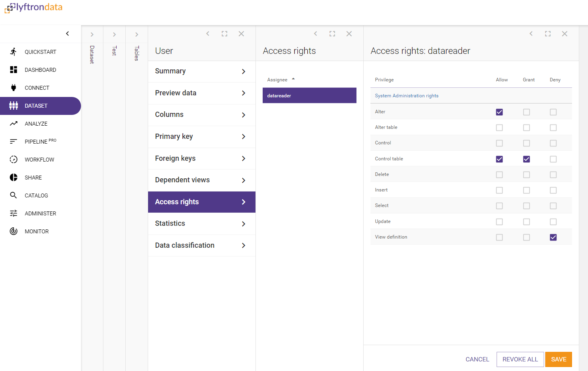Maximize the User panel

224,34
